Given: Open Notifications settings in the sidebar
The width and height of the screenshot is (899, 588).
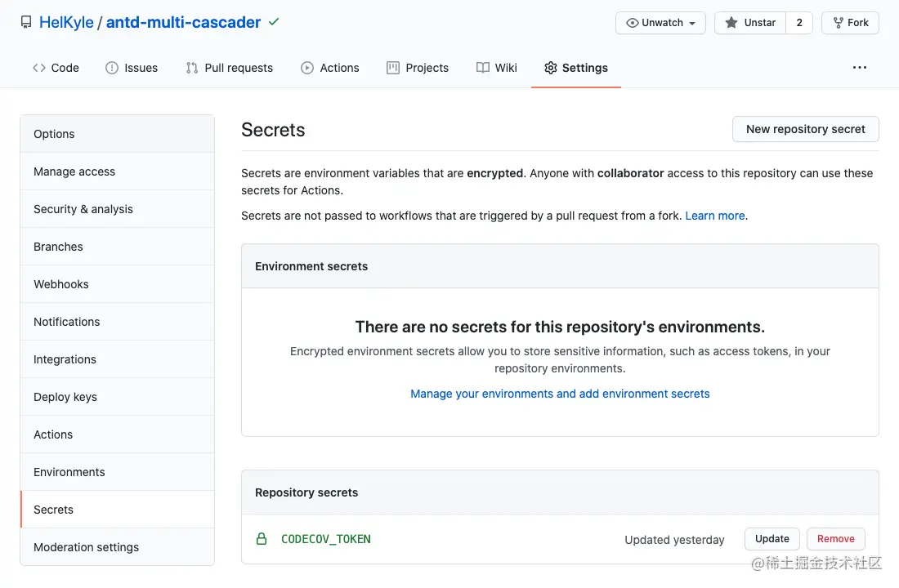Looking at the screenshot, I should point(118,322).
